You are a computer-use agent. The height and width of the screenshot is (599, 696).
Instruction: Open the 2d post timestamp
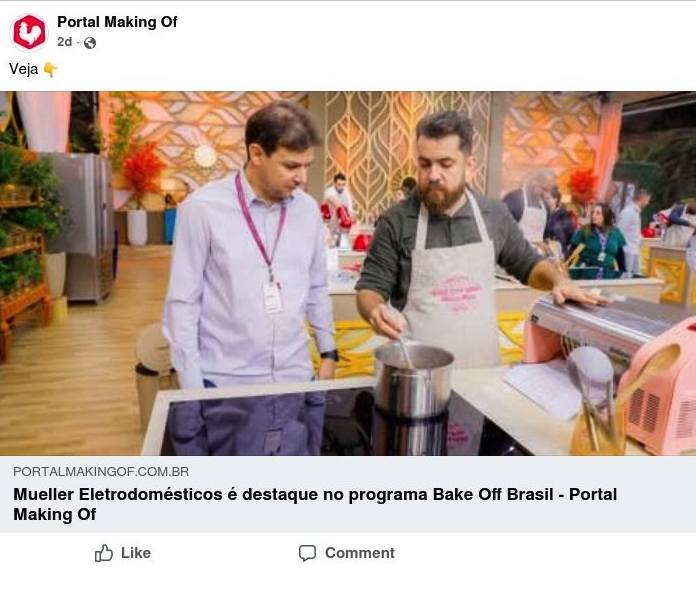coord(64,42)
